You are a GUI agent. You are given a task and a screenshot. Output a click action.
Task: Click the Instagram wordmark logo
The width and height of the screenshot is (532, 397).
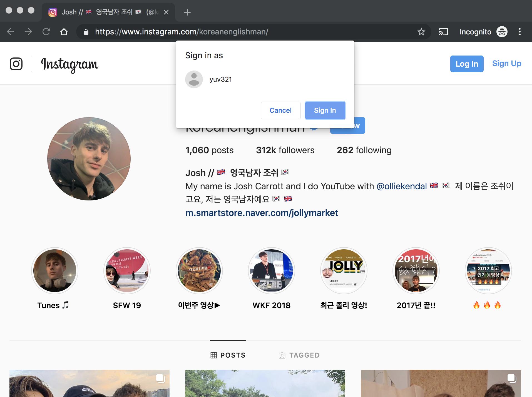click(69, 65)
